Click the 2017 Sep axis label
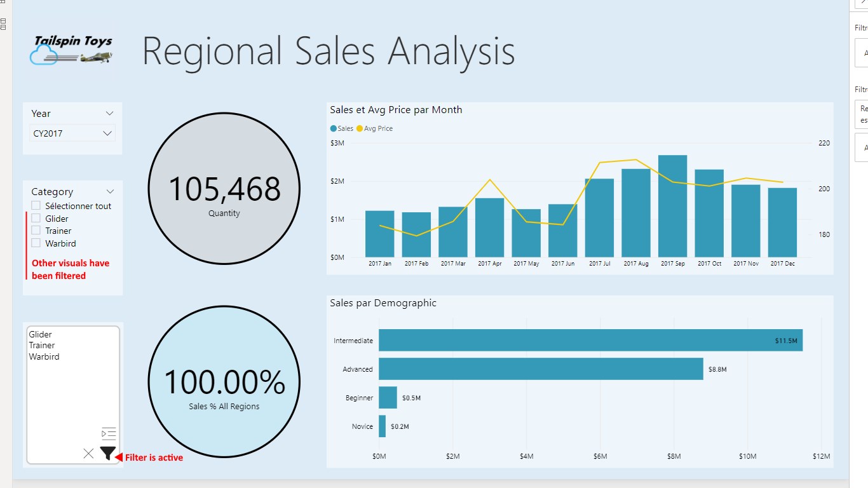 (x=672, y=263)
